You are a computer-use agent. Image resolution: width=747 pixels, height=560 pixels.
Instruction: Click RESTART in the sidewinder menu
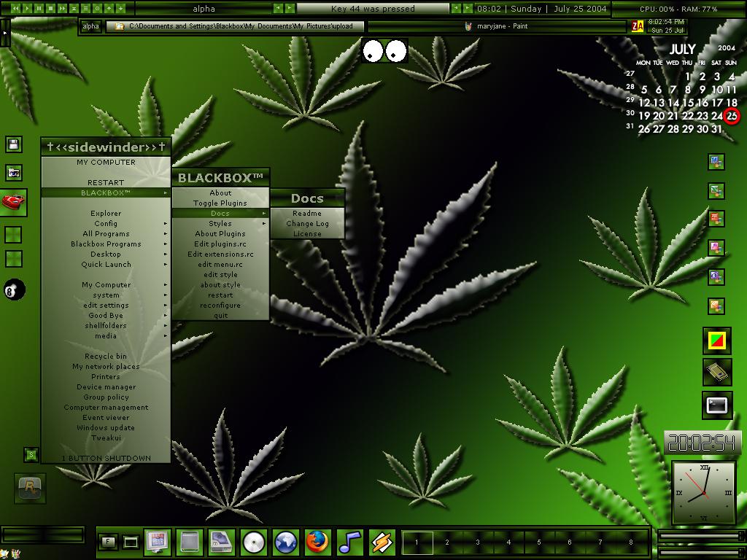click(106, 182)
